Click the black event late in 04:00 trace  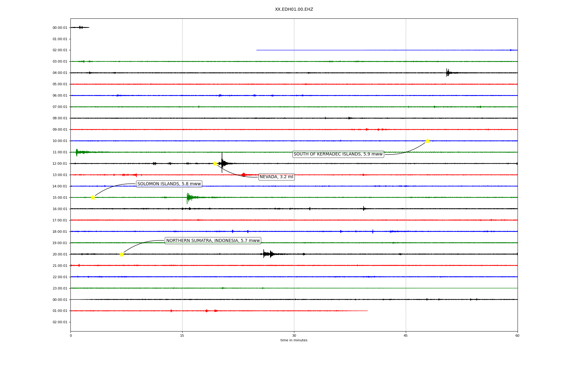[447, 73]
